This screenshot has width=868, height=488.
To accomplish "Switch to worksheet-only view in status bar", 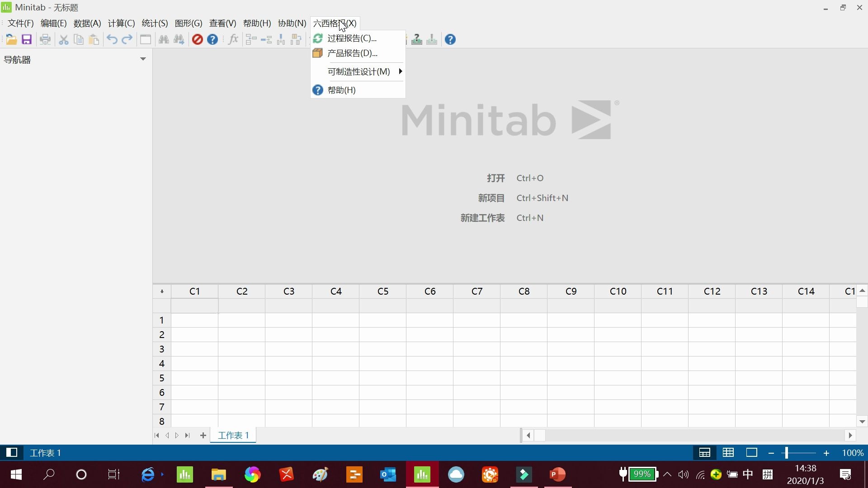I will (x=728, y=452).
